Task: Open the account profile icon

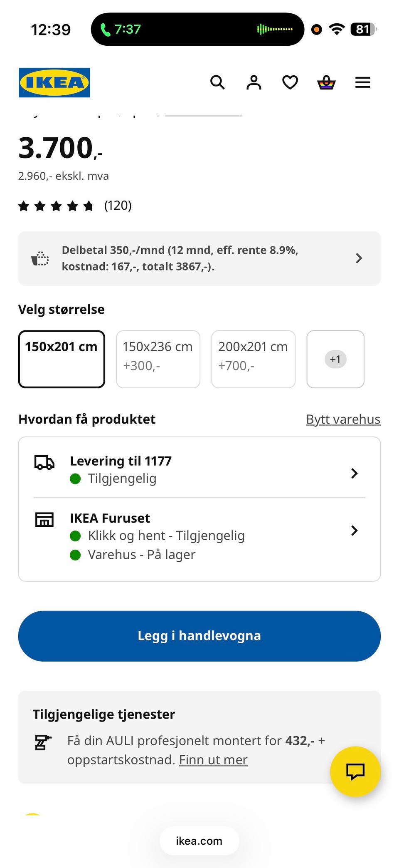Action: (254, 82)
